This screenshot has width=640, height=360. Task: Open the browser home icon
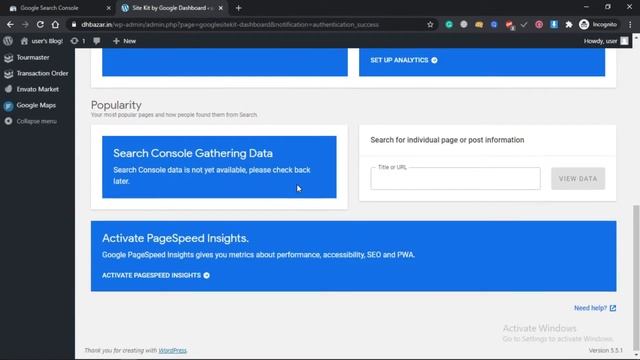point(55,24)
